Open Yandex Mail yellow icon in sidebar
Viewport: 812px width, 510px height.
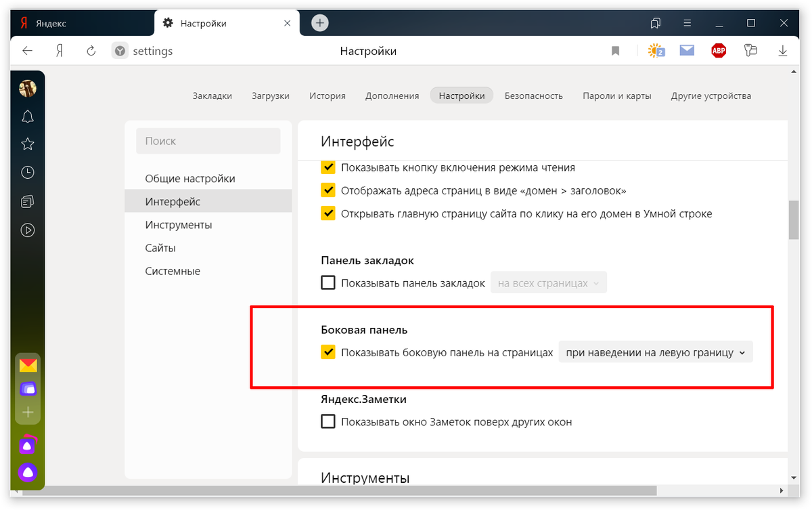pos(28,366)
